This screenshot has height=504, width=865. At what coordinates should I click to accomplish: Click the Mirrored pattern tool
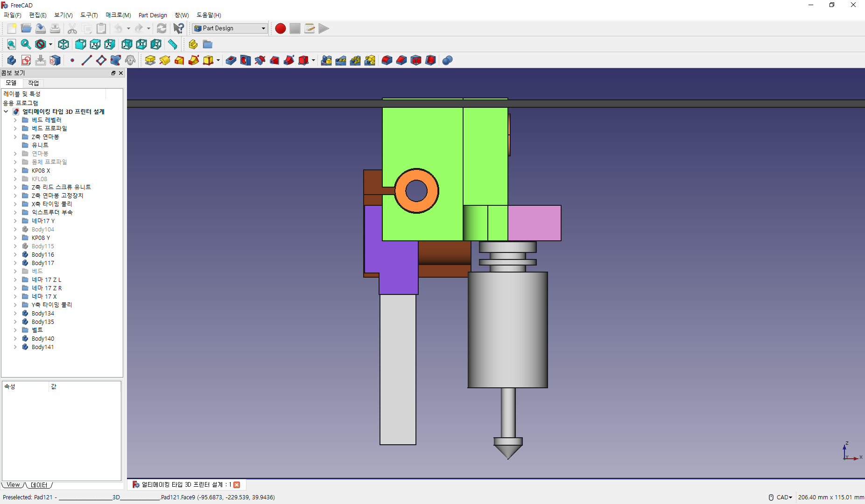[326, 60]
